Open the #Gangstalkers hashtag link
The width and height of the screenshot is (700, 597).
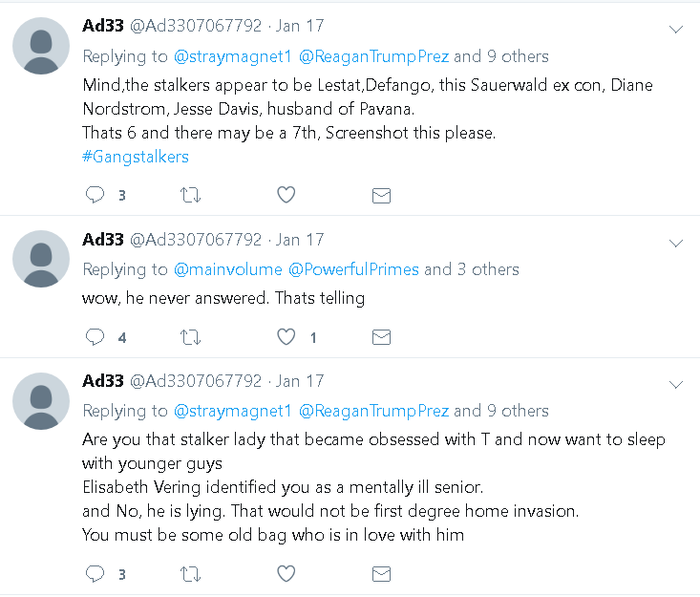(136, 156)
